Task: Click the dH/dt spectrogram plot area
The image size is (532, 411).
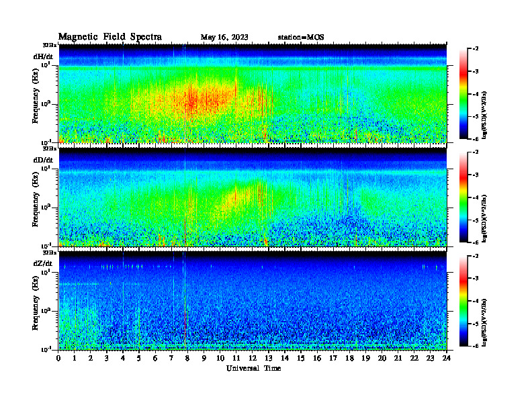Action: (253, 93)
